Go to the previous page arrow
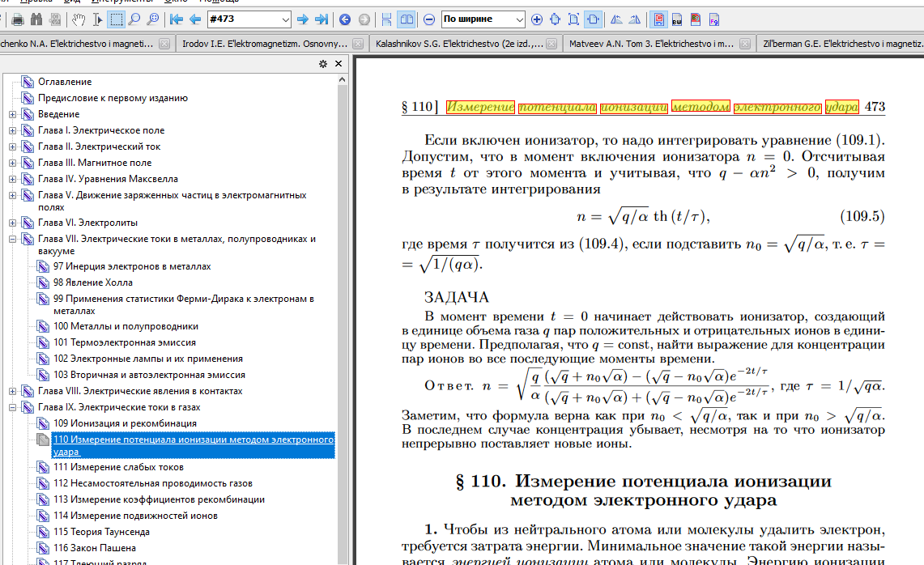 point(195,19)
